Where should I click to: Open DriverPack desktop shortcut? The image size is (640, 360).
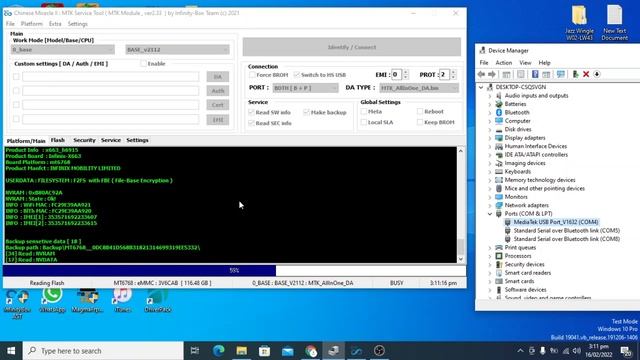pyautogui.click(x=158, y=300)
